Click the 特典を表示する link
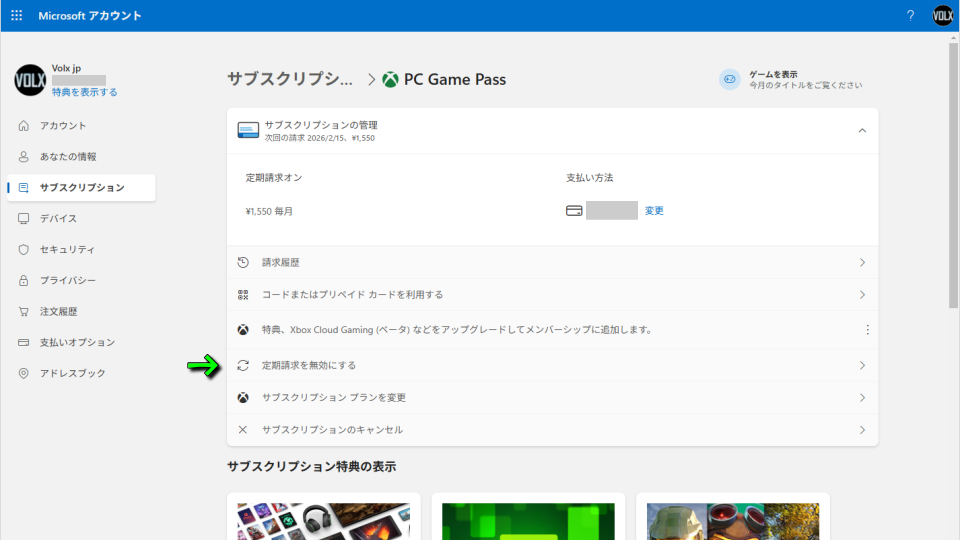Screen dimensions: 960x540 tap(85, 93)
